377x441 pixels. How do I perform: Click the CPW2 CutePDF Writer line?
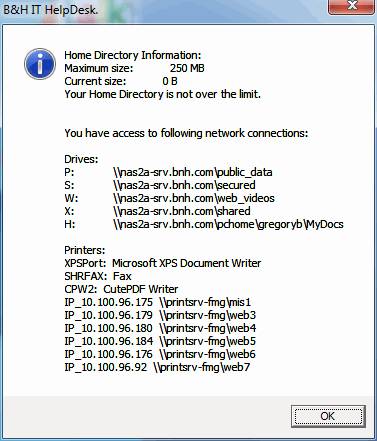[x=121, y=289]
